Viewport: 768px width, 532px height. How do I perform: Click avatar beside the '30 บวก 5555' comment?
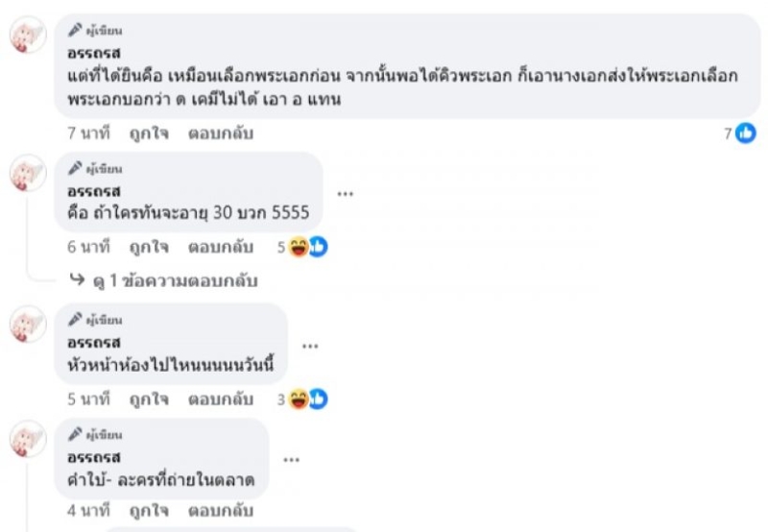point(28,173)
